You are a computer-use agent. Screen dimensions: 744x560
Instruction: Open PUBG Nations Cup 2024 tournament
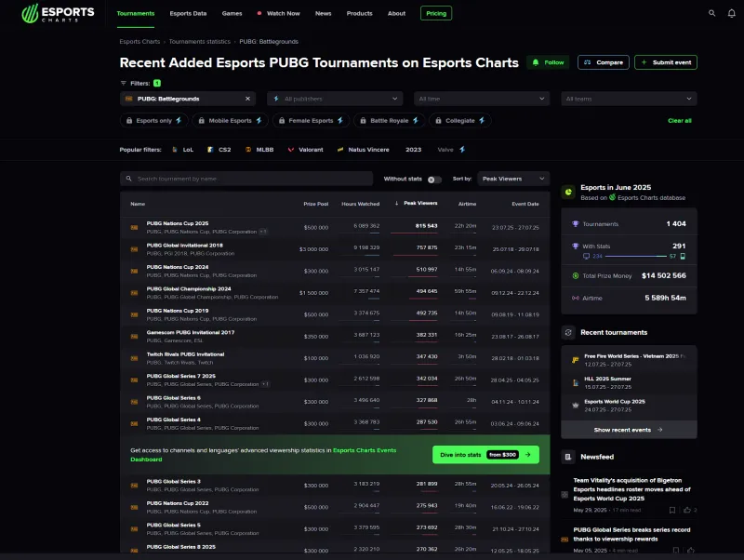(178, 267)
